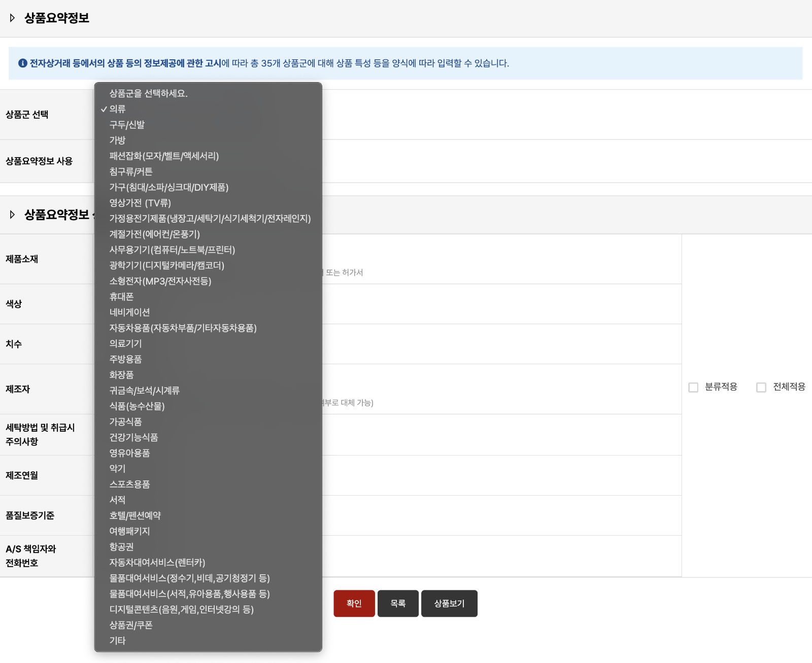Viewport: 812px width, 663px height.
Task: Choose 침구류/커튼 in dropdown
Action: pyautogui.click(x=208, y=171)
